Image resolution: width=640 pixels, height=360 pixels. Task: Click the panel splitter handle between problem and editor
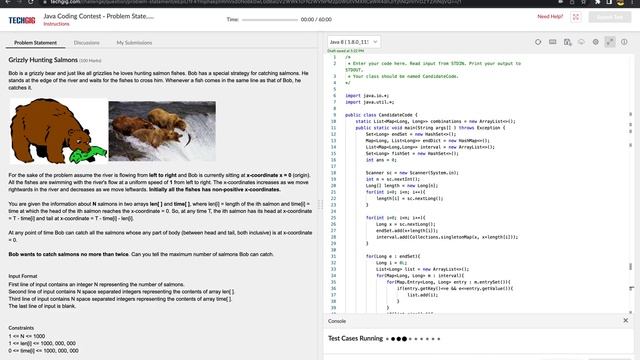320,204
